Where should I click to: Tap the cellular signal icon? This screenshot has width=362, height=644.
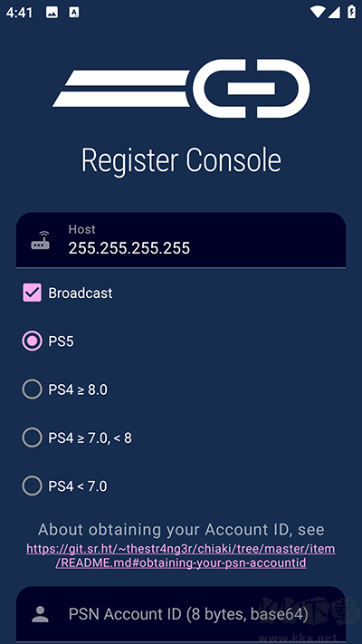coord(334,13)
